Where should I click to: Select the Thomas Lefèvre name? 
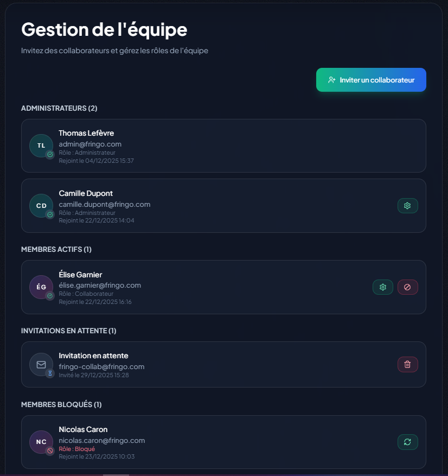86,133
